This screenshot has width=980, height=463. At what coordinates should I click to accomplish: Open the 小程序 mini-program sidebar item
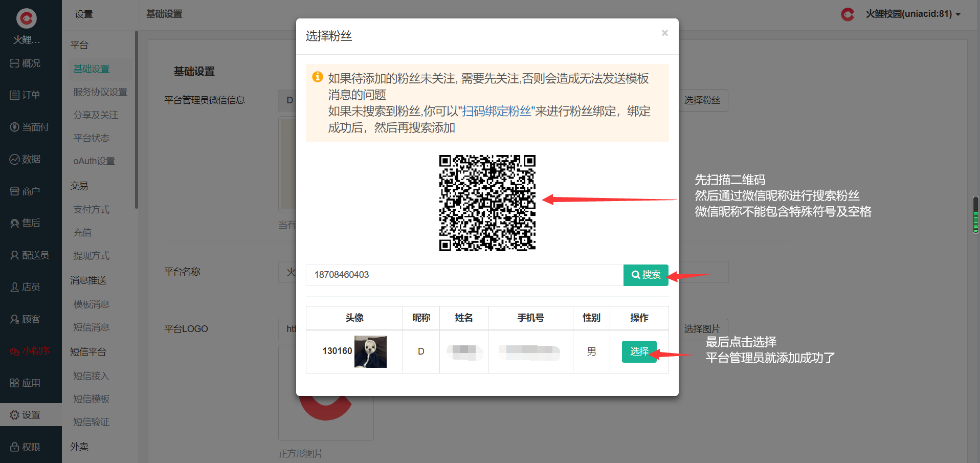tap(29, 351)
